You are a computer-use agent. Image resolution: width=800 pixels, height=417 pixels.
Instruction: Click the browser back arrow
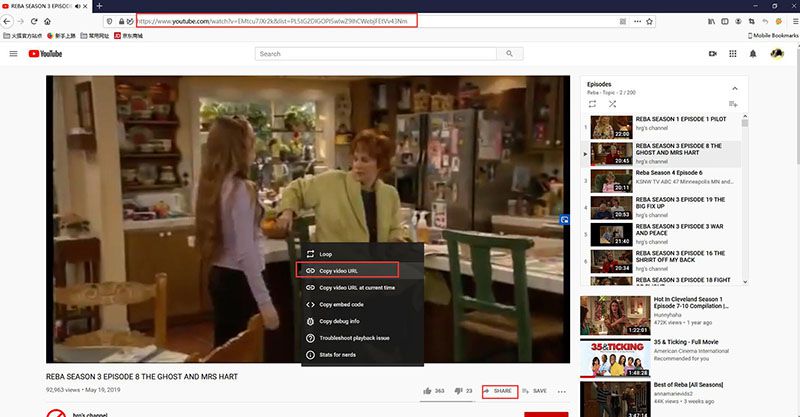click(7, 21)
